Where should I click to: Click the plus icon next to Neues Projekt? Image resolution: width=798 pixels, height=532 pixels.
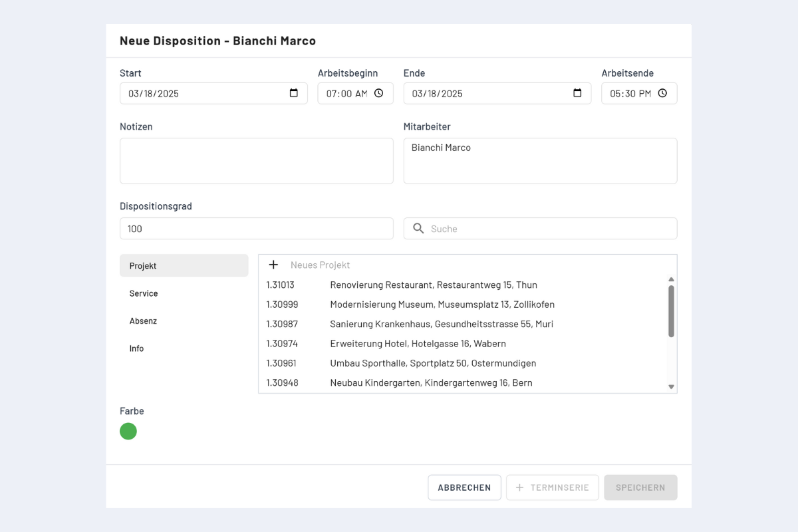(273, 265)
